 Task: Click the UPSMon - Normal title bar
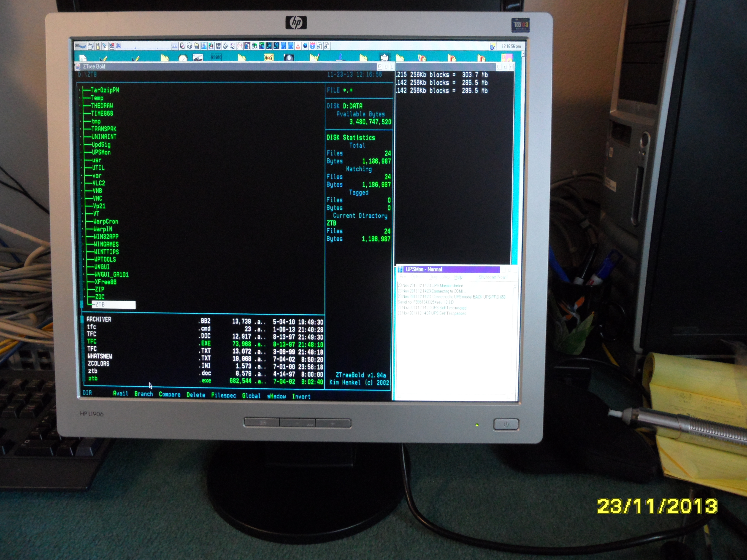click(452, 270)
